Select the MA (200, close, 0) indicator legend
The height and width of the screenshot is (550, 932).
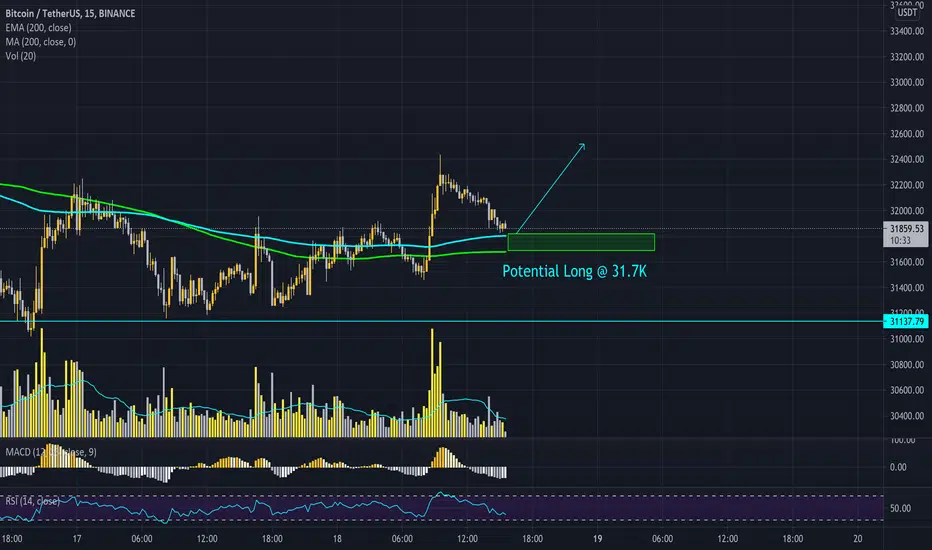click(x=40, y=42)
